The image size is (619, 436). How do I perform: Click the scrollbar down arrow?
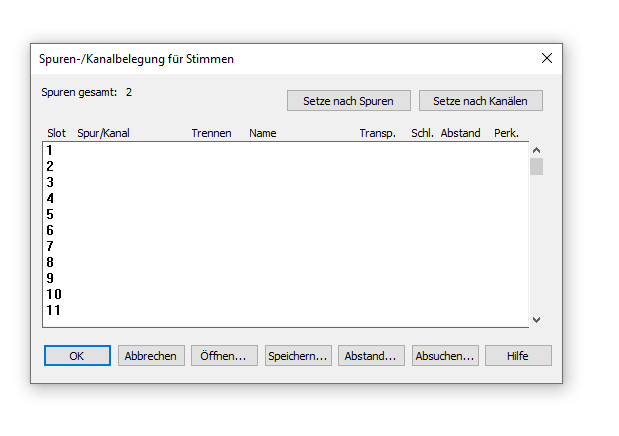click(x=536, y=319)
